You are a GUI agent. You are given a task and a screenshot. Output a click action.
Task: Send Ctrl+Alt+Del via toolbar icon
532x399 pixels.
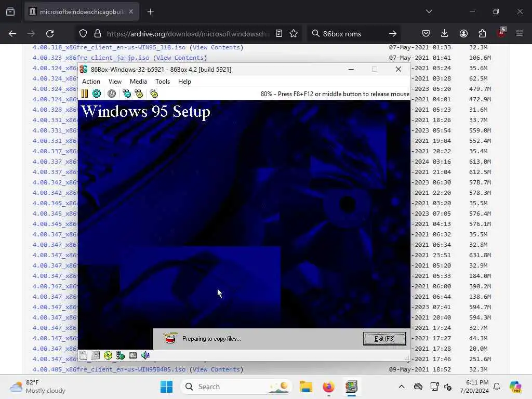(127, 94)
